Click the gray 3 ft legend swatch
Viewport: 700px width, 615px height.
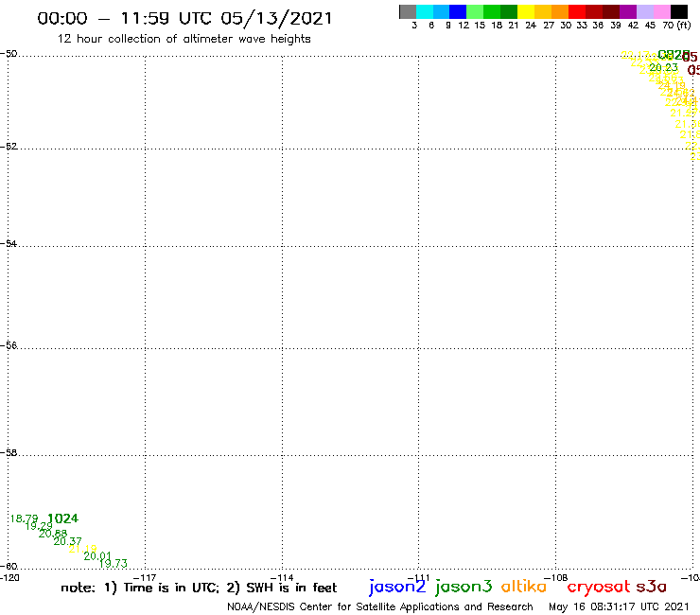click(x=408, y=11)
